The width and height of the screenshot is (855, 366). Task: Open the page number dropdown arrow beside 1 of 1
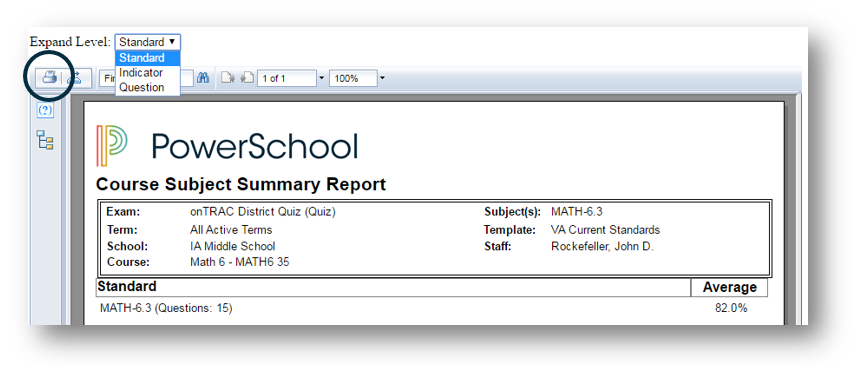(x=321, y=78)
